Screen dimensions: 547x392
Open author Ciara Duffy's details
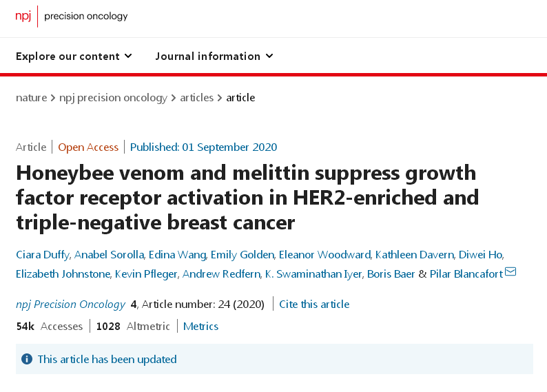pos(43,255)
